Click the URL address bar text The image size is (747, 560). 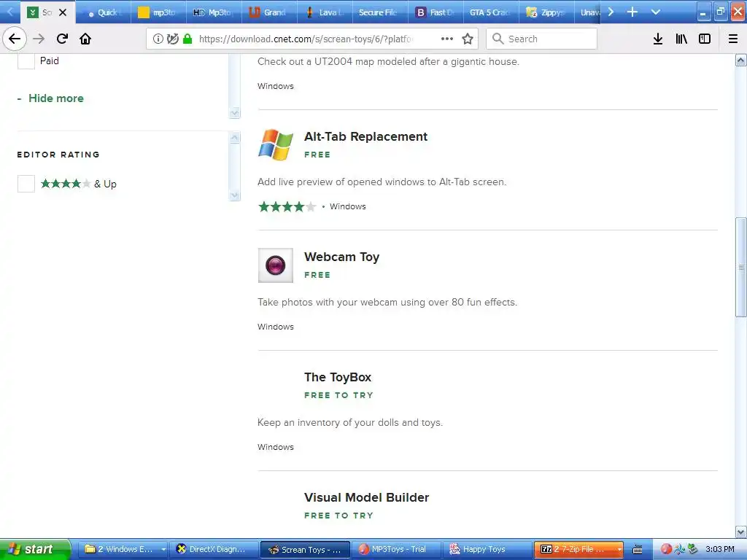pyautogui.click(x=306, y=39)
